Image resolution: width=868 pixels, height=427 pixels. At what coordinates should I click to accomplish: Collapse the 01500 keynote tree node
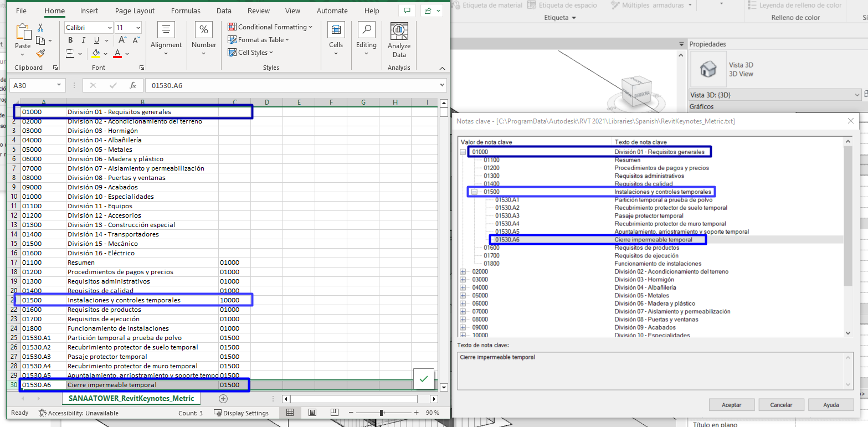[x=474, y=192]
